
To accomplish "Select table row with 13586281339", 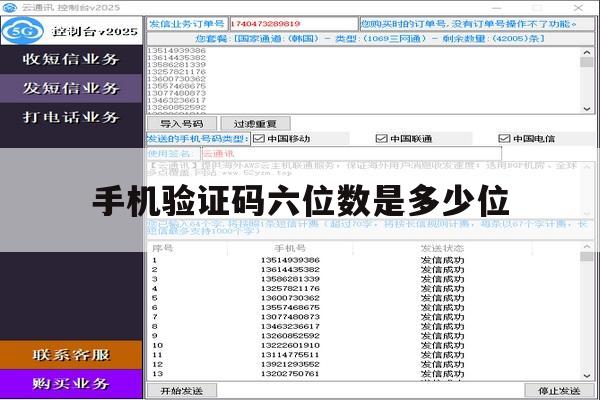I will [364, 279].
